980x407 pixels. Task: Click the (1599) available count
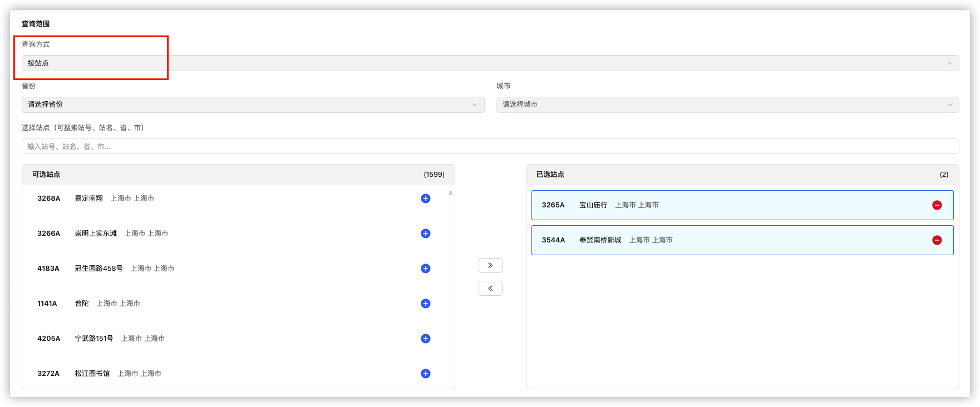point(434,175)
